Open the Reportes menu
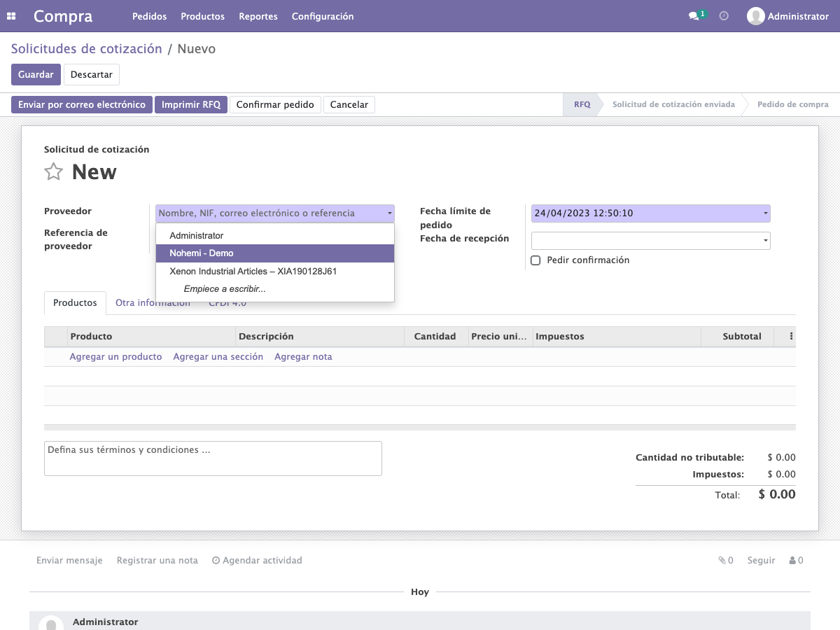Viewport: 840px width, 630px height. pyautogui.click(x=258, y=16)
